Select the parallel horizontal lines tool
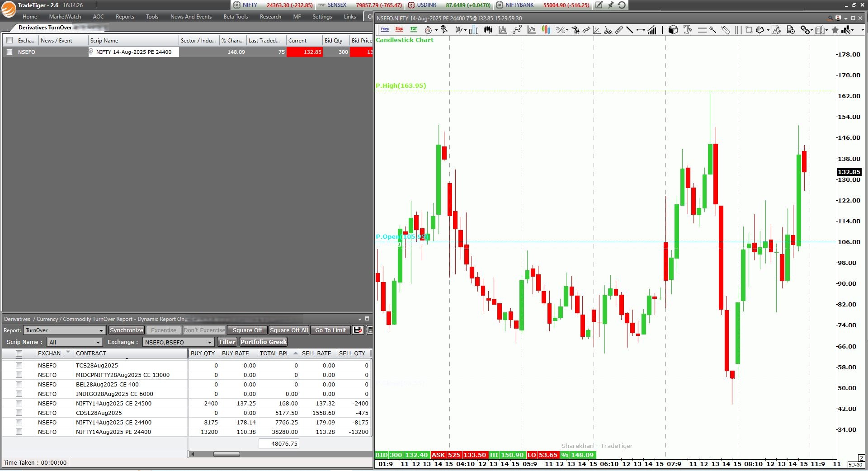Viewport: 868px width, 471px height. click(x=702, y=30)
